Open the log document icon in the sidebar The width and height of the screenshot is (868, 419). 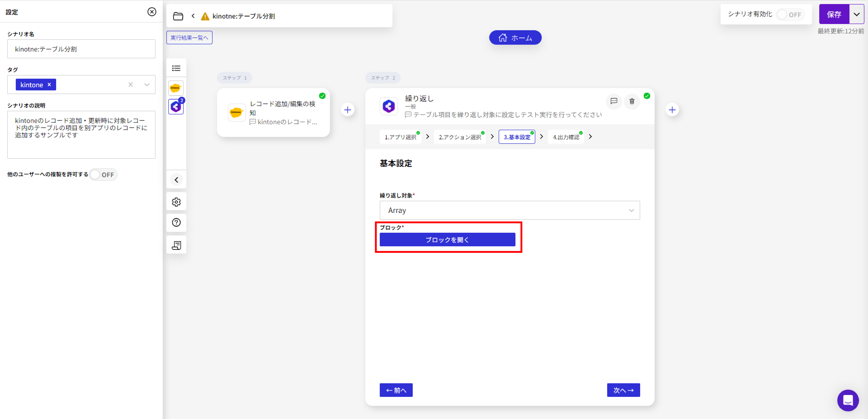176,245
